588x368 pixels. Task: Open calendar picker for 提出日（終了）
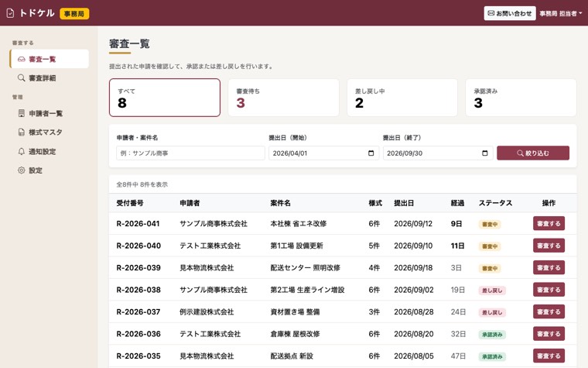(485, 153)
